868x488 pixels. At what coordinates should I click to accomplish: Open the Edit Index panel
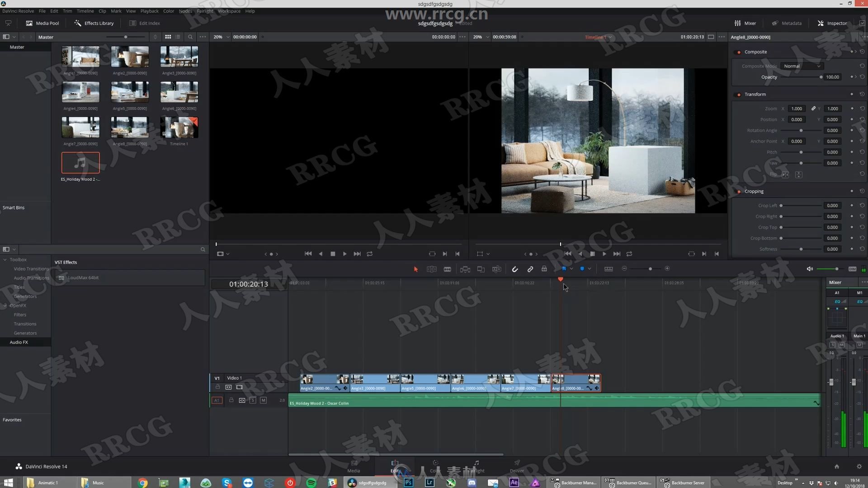(x=145, y=23)
